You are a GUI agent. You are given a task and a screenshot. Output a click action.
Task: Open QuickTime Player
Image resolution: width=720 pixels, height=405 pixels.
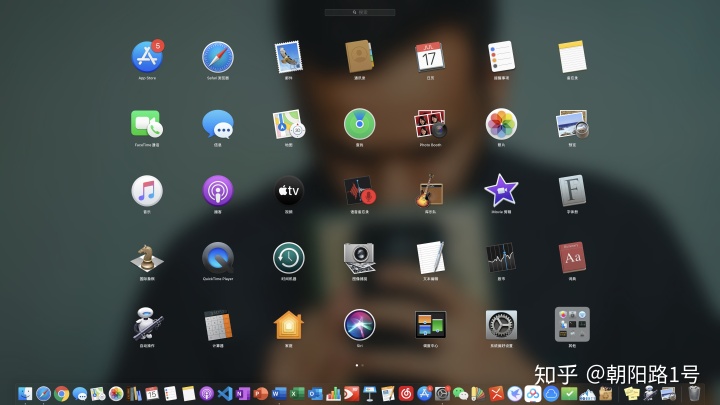point(218,258)
